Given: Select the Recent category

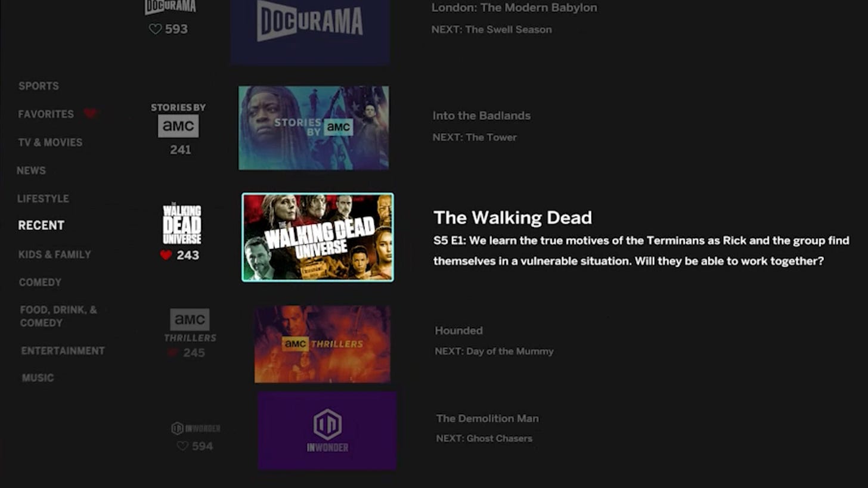Looking at the screenshot, I should click(x=41, y=225).
